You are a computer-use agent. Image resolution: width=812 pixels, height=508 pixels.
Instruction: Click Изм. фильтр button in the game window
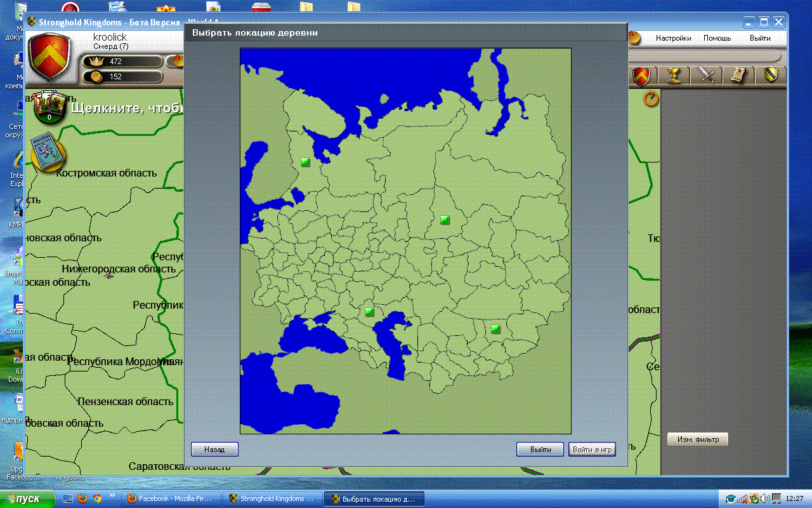coord(698,439)
